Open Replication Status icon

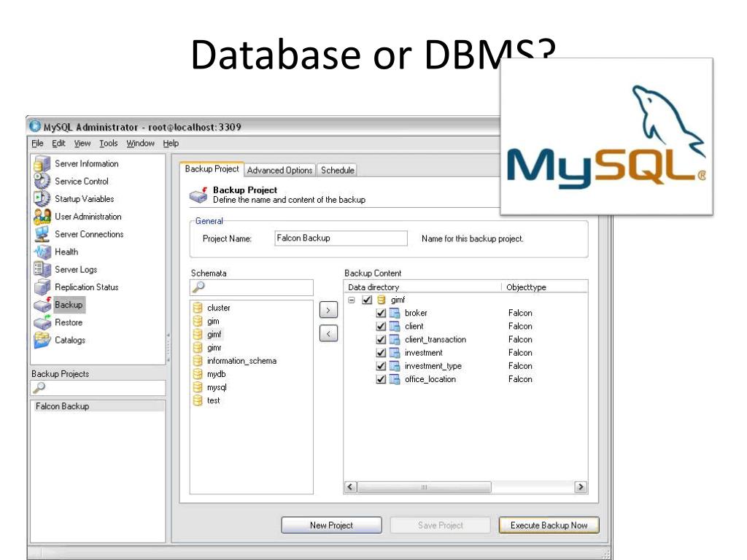tap(42, 287)
